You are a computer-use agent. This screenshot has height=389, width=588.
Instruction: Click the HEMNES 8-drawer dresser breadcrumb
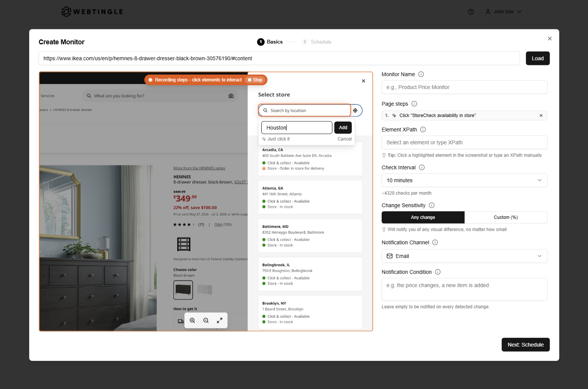(x=73, y=110)
